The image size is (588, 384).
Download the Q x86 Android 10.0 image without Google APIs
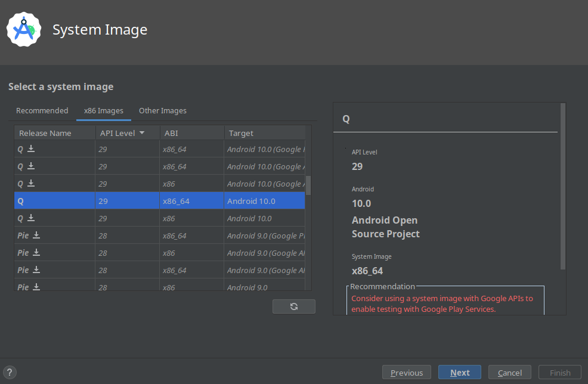click(31, 218)
